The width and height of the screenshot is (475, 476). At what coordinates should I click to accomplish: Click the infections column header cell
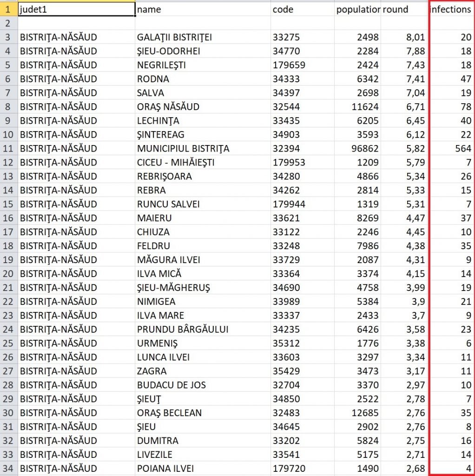[x=451, y=9]
